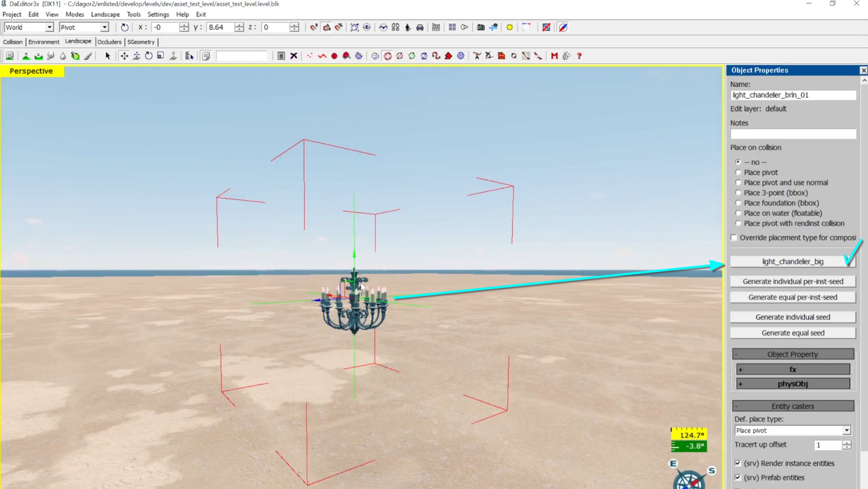Image resolution: width=868 pixels, height=489 pixels.
Task: Open the World coordinate system dropdown
Action: click(x=49, y=27)
